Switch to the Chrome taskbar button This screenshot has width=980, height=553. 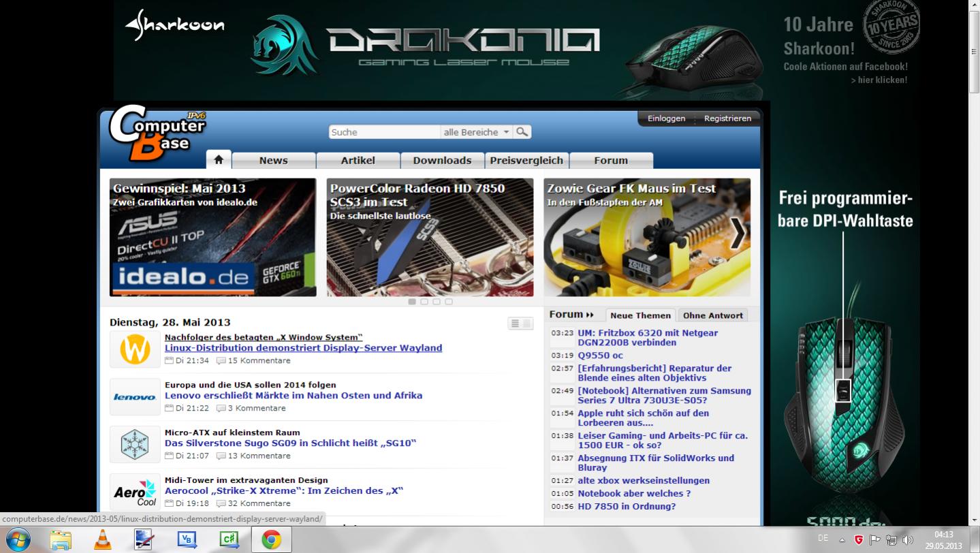click(272, 540)
